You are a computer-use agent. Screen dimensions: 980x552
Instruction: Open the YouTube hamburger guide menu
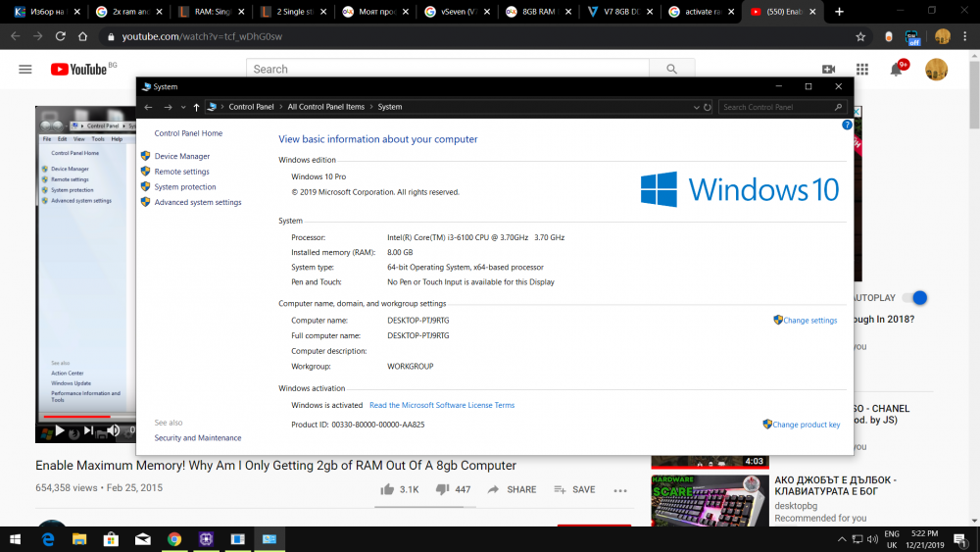pos(25,70)
